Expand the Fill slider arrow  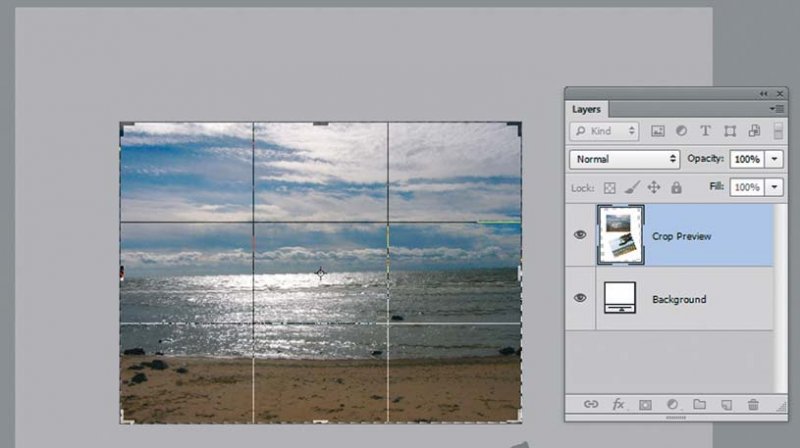775,187
